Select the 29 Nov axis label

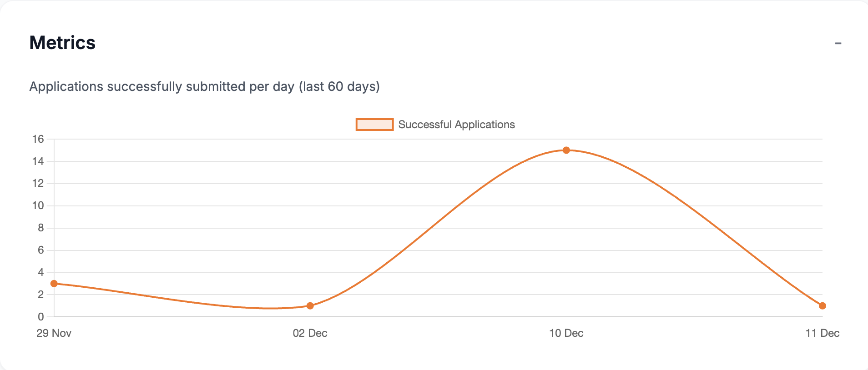tap(54, 333)
